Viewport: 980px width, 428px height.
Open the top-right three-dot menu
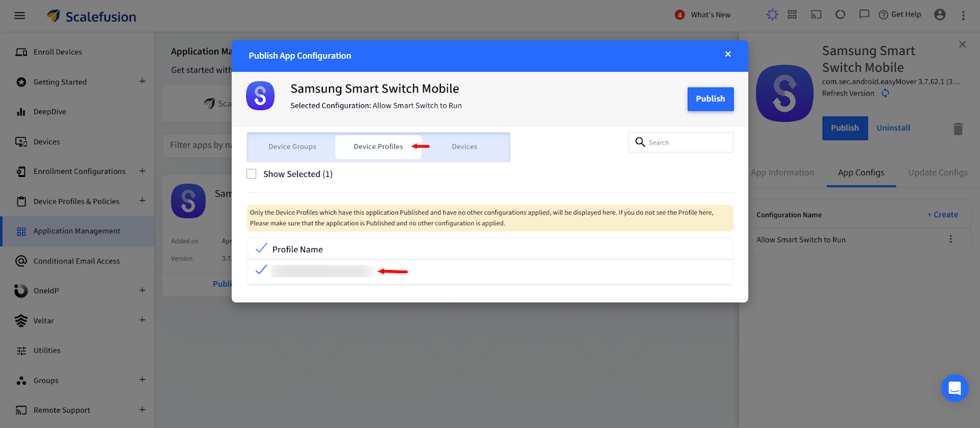click(963, 15)
